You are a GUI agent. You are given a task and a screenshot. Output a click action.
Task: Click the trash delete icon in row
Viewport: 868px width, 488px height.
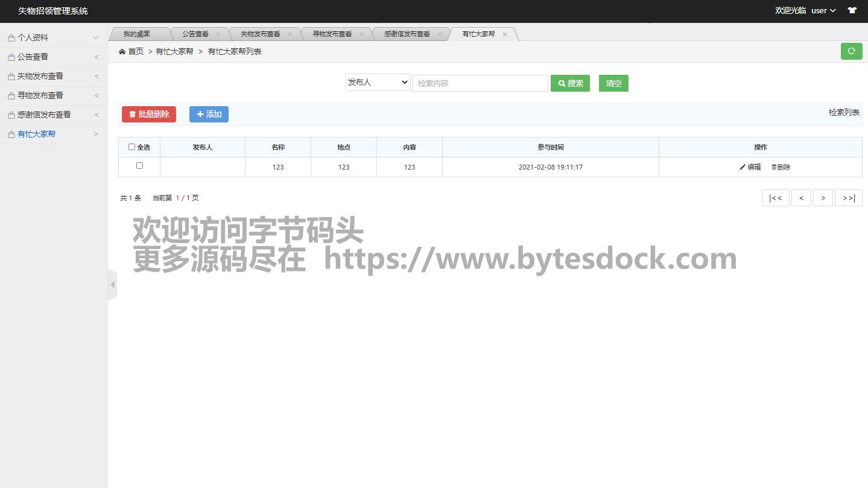tap(774, 167)
